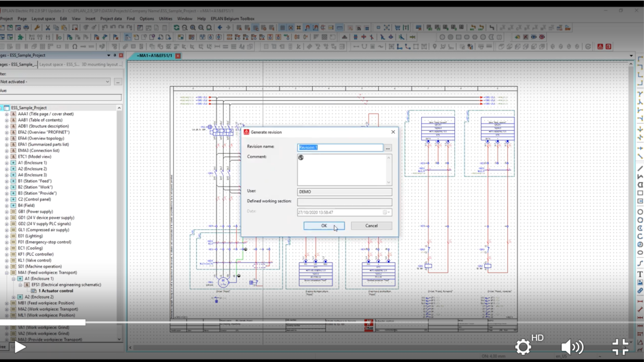This screenshot has height=362, width=644.
Task: Click the wrench settings icon
Action: point(37,28)
